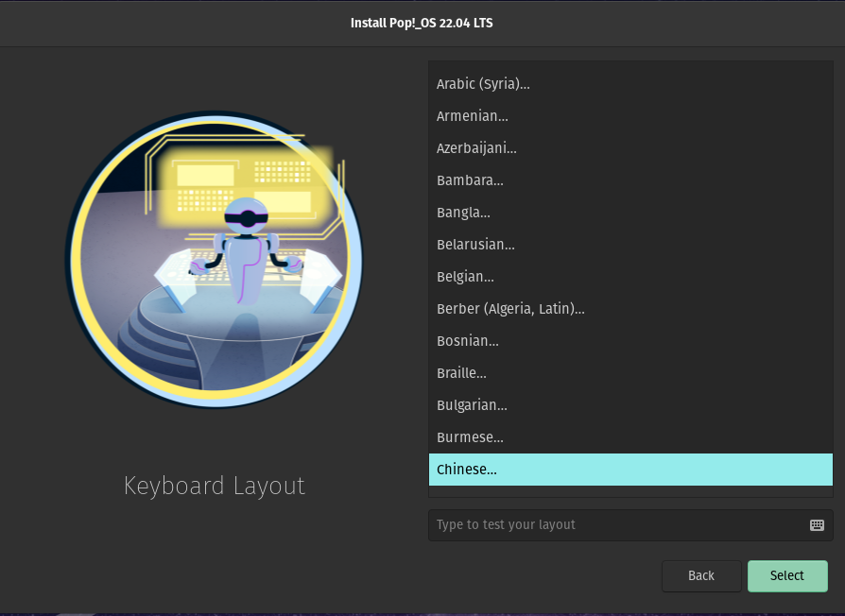The height and width of the screenshot is (616, 845).
Task: Click the Install Pop!_OS 22.04 LTS title
Action: pyautogui.click(x=422, y=24)
